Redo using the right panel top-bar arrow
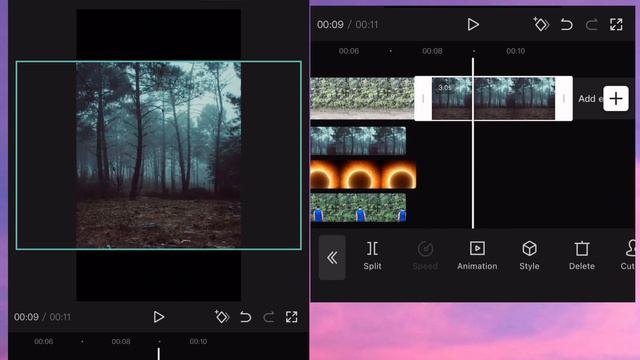Screen dimensions: 640x360 (591, 25)
